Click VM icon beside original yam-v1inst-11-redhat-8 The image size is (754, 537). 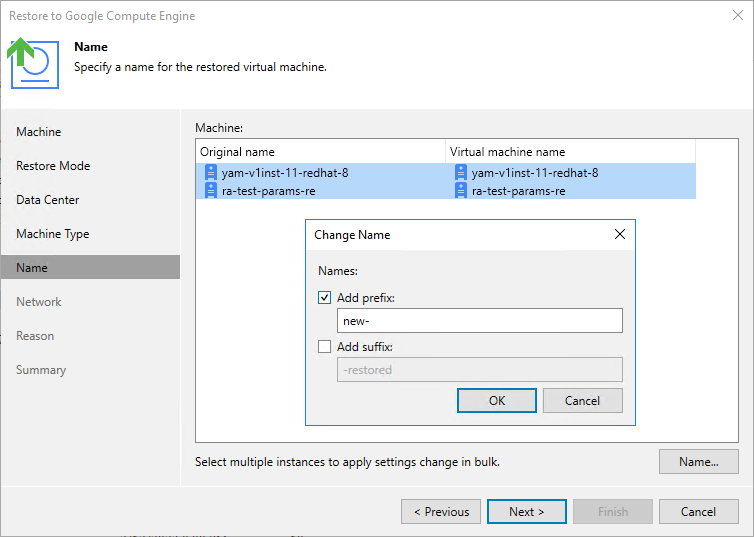click(x=210, y=173)
